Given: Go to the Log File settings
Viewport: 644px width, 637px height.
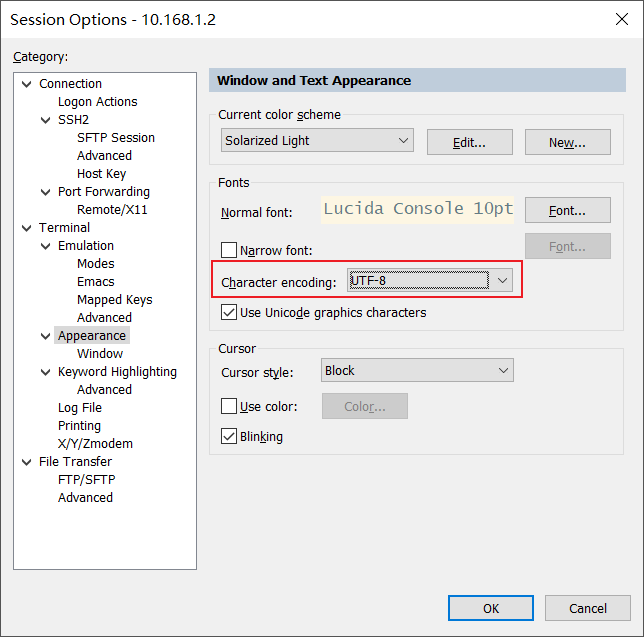Looking at the screenshot, I should (x=80, y=408).
